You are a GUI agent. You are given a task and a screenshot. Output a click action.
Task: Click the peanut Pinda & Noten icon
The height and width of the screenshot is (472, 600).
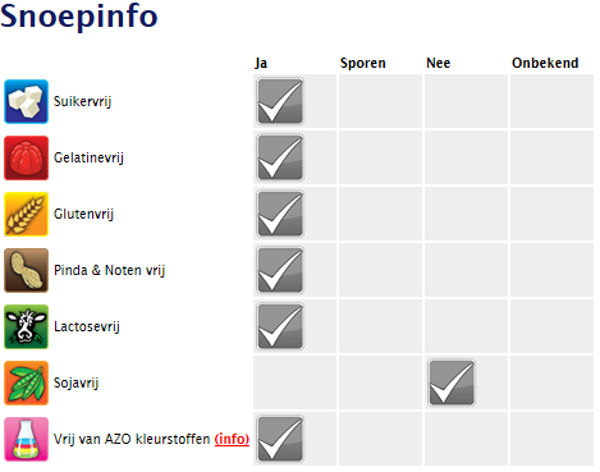[x=26, y=269]
